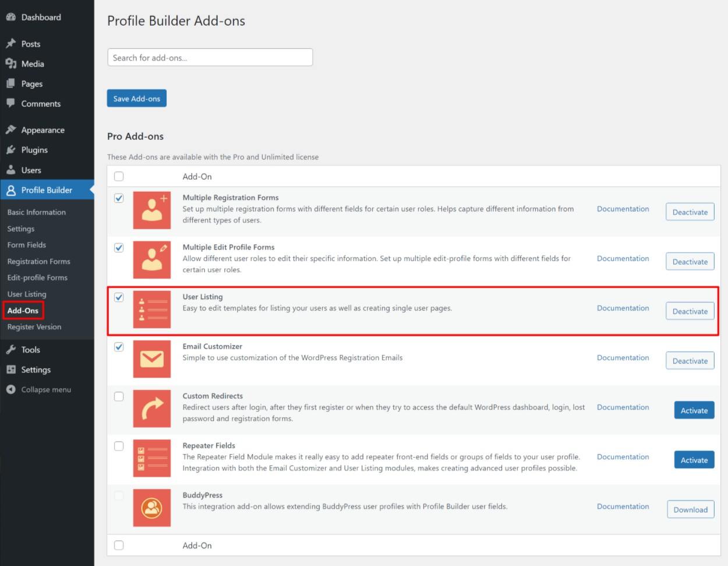Viewport: 728px width, 566px height.
Task: Click the Multiple Registration Forms add-on icon
Action: [x=151, y=210]
